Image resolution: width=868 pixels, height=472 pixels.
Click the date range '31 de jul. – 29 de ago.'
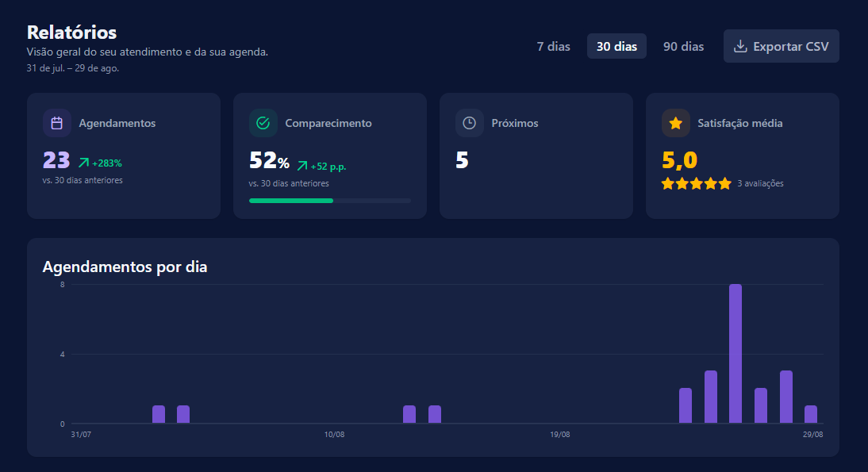click(72, 68)
